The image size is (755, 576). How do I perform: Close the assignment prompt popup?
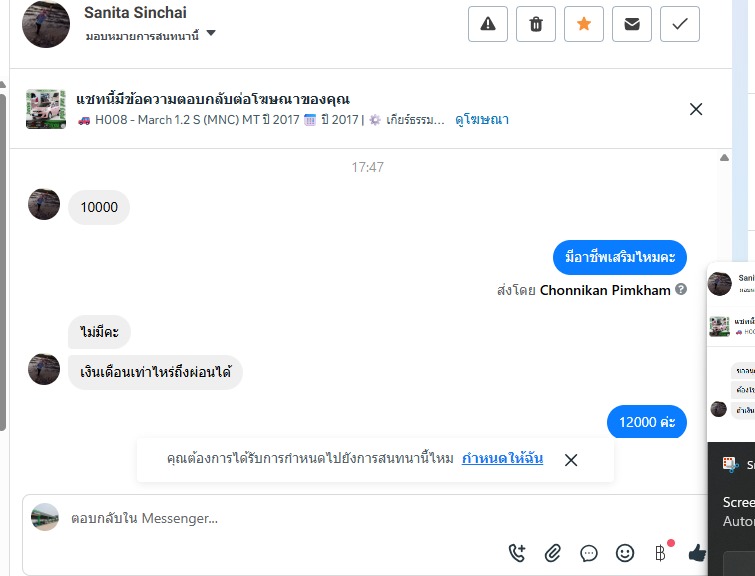coord(571,460)
